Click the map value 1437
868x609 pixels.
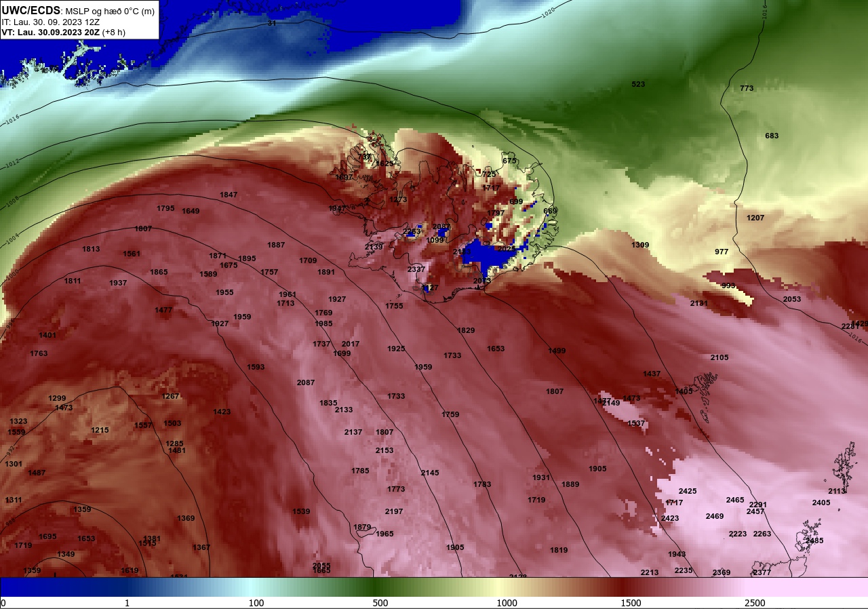(x=652, y=374)
